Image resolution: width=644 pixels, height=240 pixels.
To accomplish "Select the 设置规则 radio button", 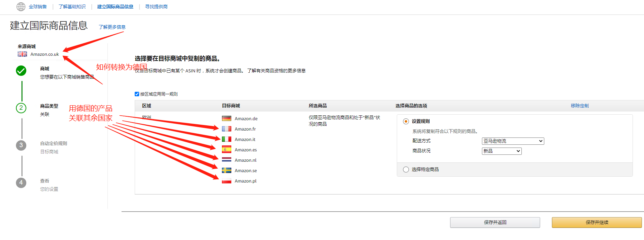I will (x=406, y=121).
